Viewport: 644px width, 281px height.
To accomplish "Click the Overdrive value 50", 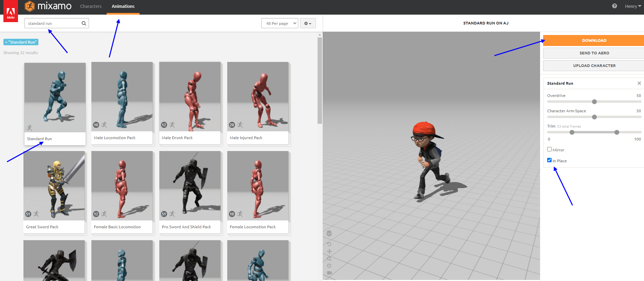I will (639, 96).
